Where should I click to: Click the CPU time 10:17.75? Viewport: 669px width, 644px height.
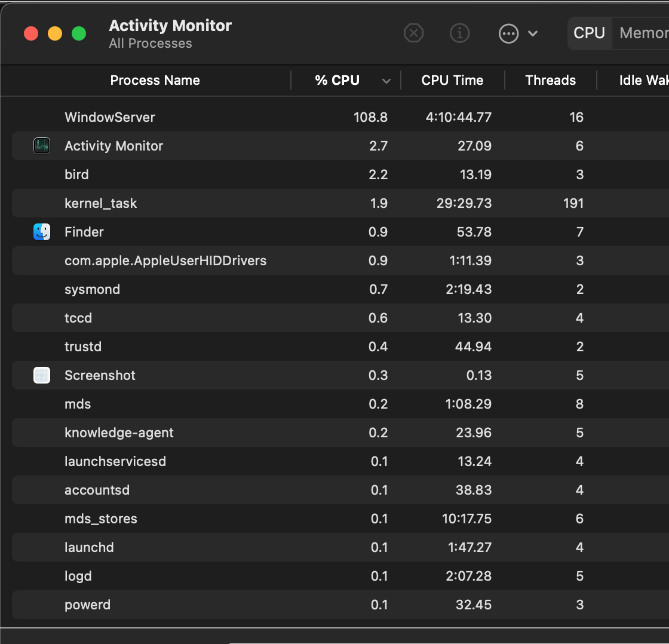467,519
